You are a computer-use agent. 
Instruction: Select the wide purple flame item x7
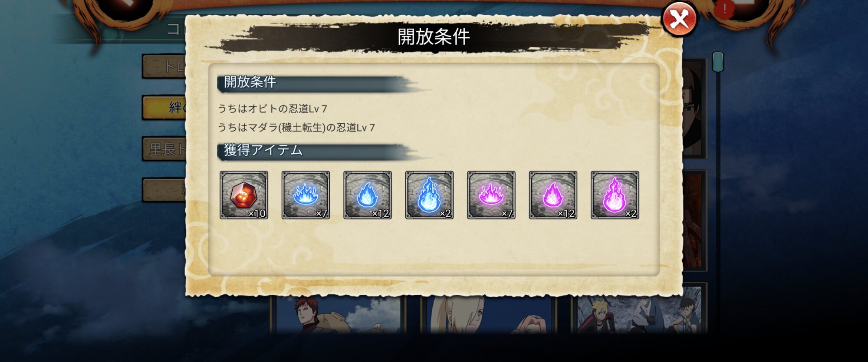point(491,195)
